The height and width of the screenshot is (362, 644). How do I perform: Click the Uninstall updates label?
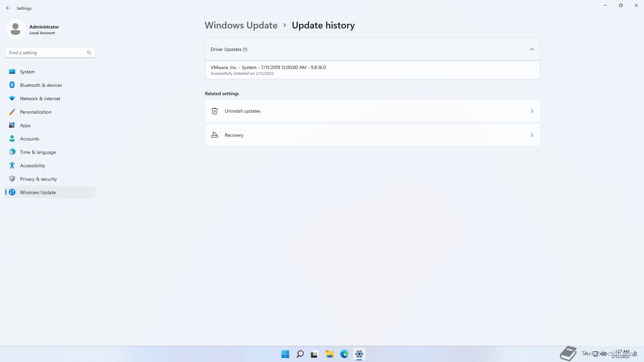(243, 111)
